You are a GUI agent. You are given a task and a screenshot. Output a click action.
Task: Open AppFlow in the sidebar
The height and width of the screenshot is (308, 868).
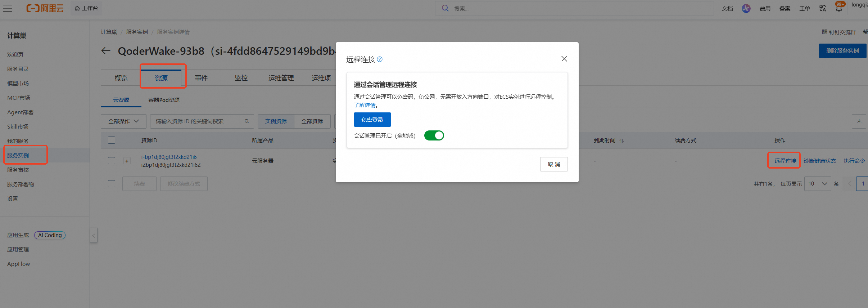(19, 264)
